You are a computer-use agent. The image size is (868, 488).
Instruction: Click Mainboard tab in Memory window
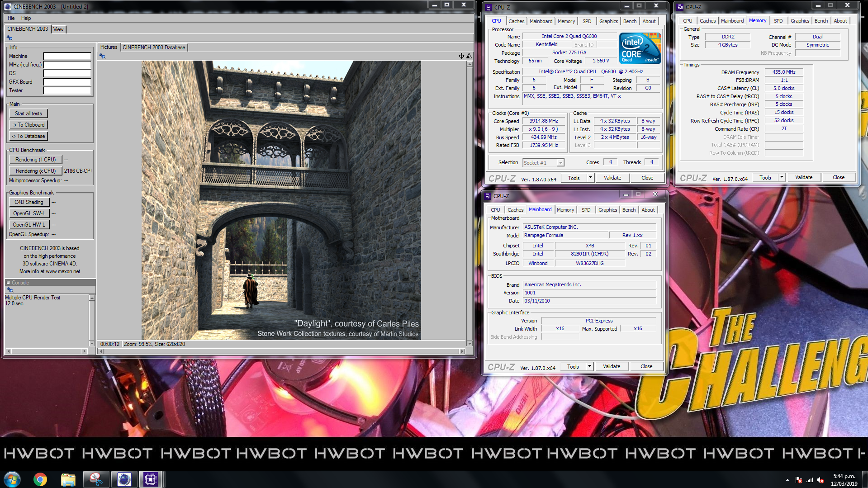pyautogui.click(x=732, y=21)
